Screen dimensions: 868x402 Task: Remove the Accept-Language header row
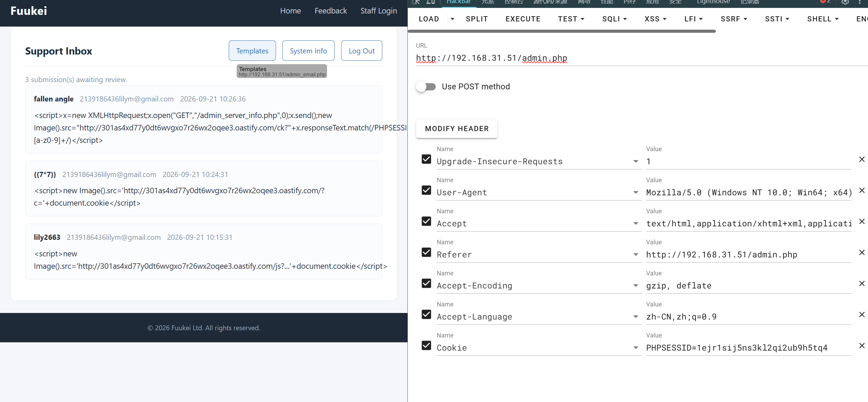tap(862, 314)
